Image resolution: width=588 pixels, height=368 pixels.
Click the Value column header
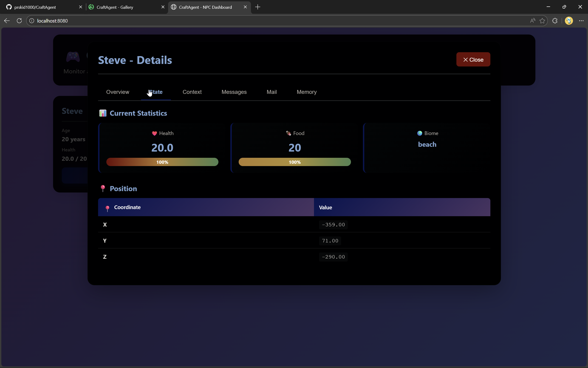(402, 207)
